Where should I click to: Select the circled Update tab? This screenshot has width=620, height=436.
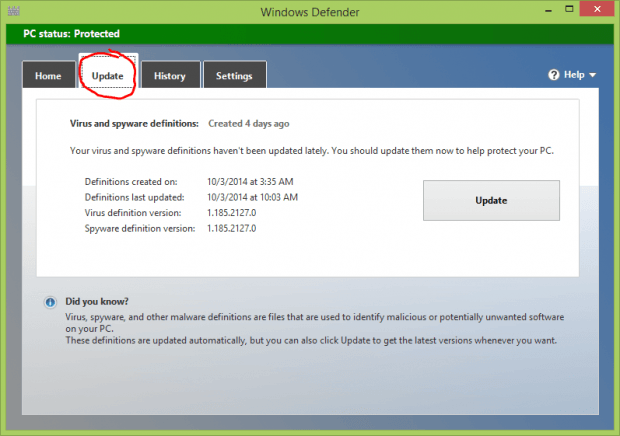click(x=107, y=76)
